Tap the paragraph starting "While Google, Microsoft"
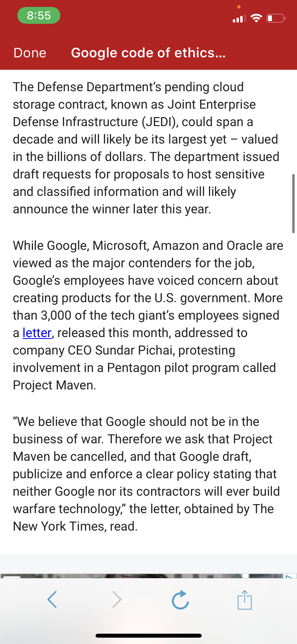The height and width of the screenshot is (644, 297). [x=148, y=315]
